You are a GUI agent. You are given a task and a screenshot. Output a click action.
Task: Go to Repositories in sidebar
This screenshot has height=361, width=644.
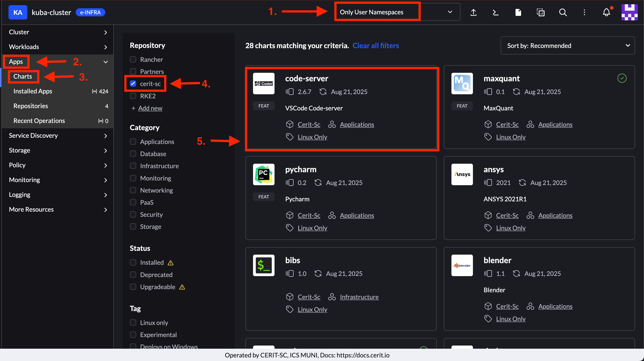[30, 106]
